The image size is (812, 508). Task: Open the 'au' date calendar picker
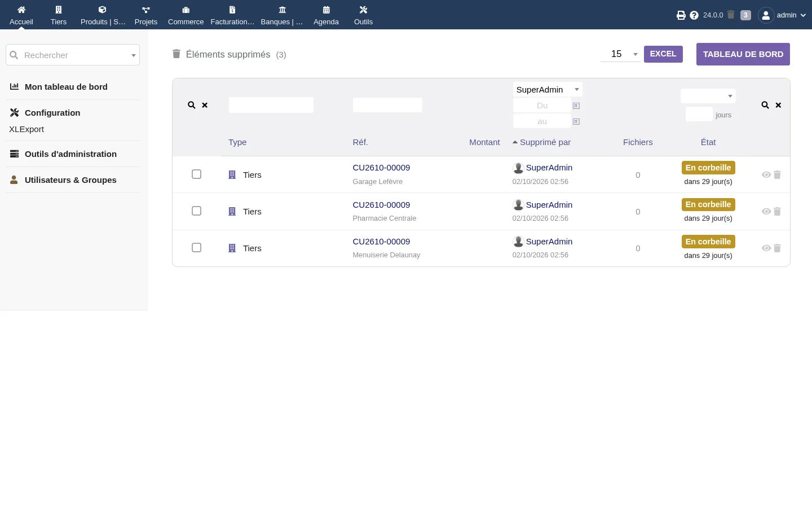[576, 121]
